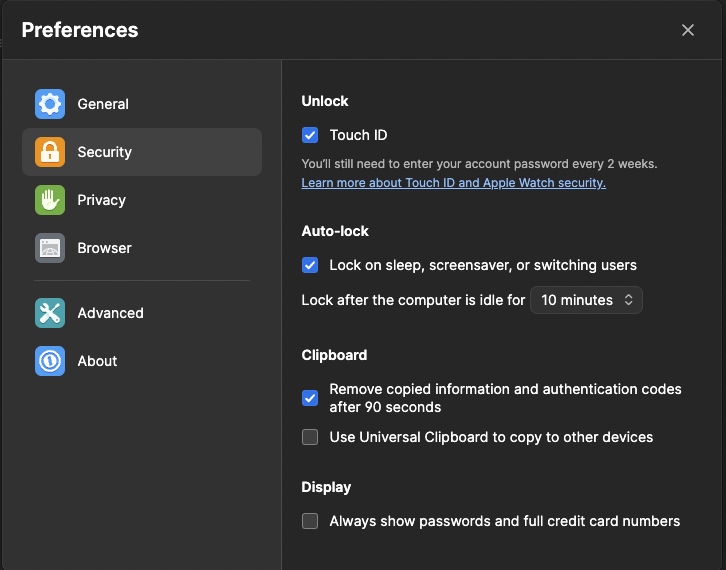Image resolution: width=726 pixels, height=570 pixels.
Task: Close the Preferences window with the X
Action: point(688,30)
